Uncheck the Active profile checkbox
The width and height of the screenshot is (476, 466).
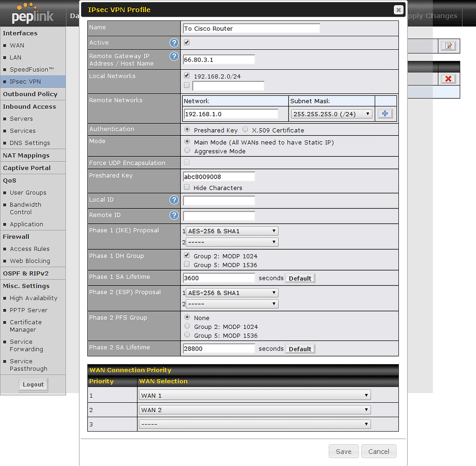[186, 42]
